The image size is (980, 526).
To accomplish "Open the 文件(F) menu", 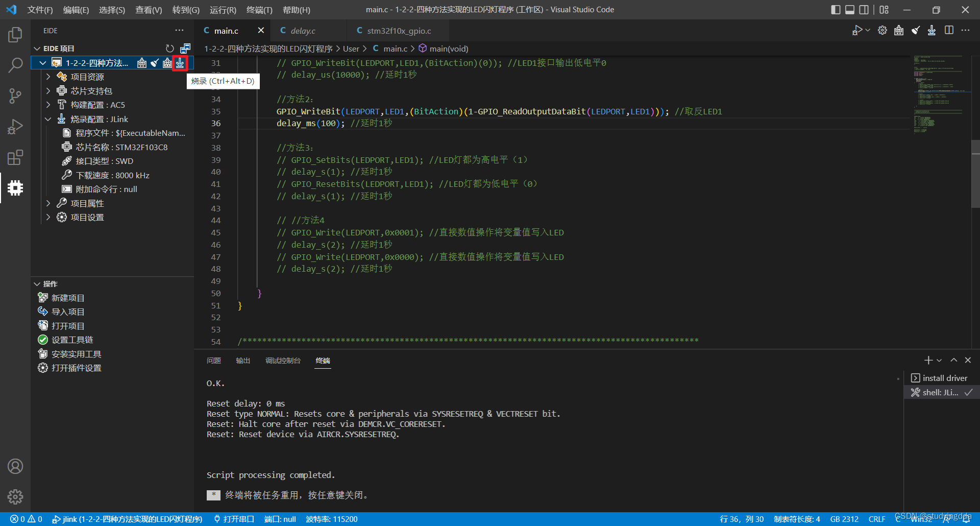I will click(x=40, y=10).
